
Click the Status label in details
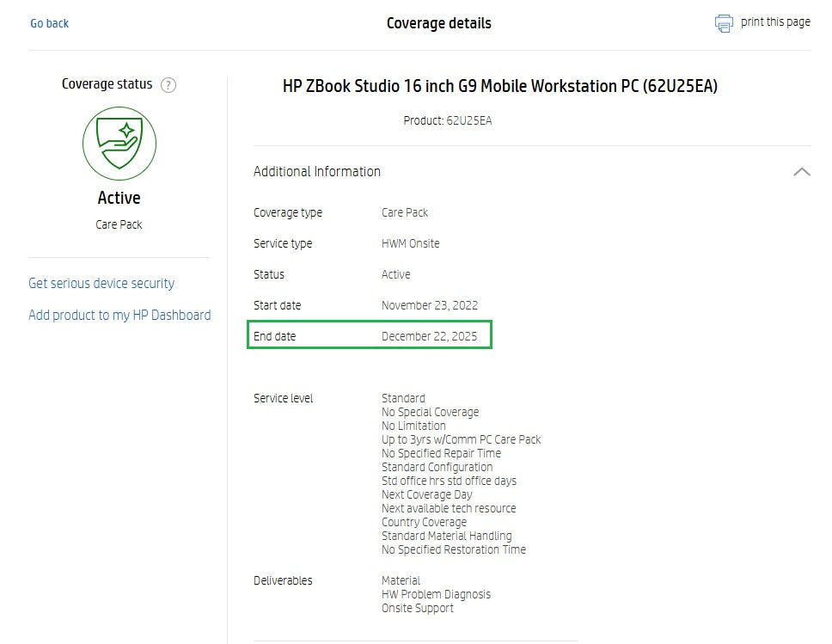tap(269, 274)
